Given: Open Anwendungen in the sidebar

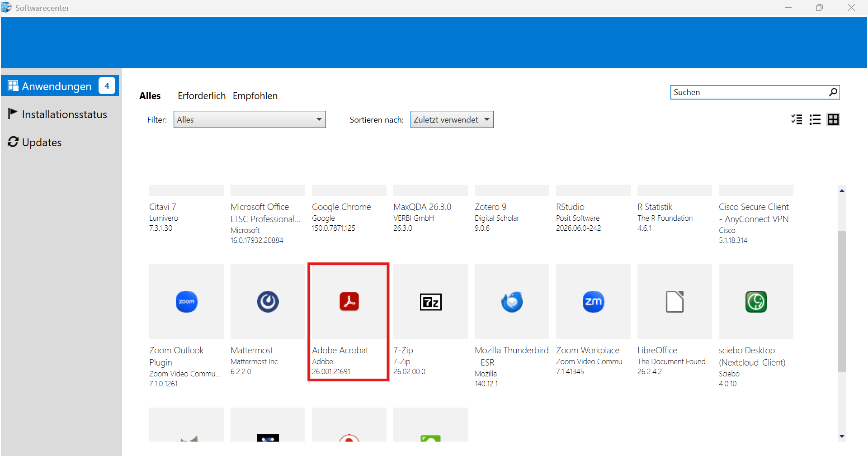Looking at the screenshot, I should click(60, 86).
